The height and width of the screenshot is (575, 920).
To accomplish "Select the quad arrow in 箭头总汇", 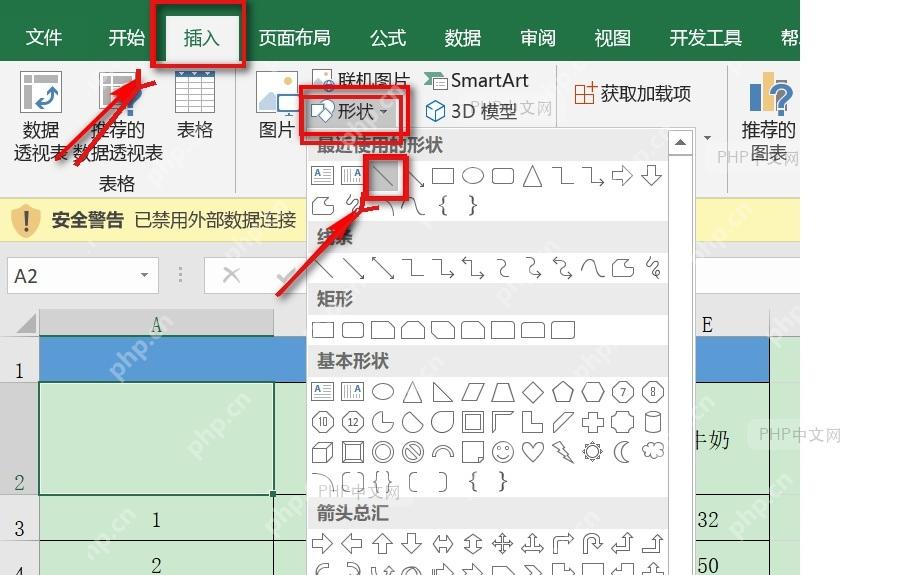I will pyautogui.click(x=503, y=544).
